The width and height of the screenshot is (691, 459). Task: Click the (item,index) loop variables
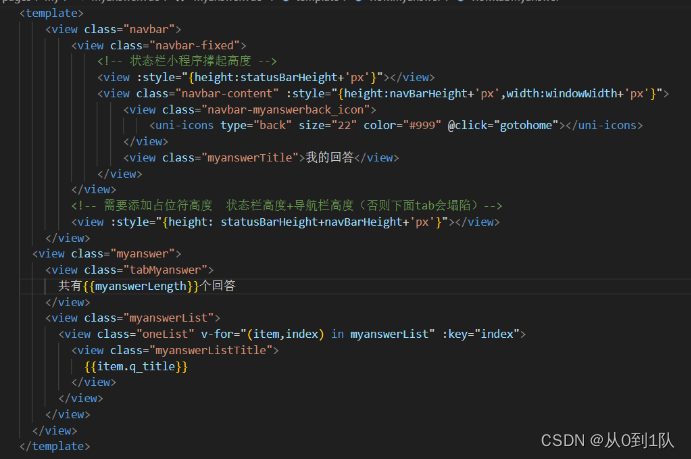[x=286, y=334]
